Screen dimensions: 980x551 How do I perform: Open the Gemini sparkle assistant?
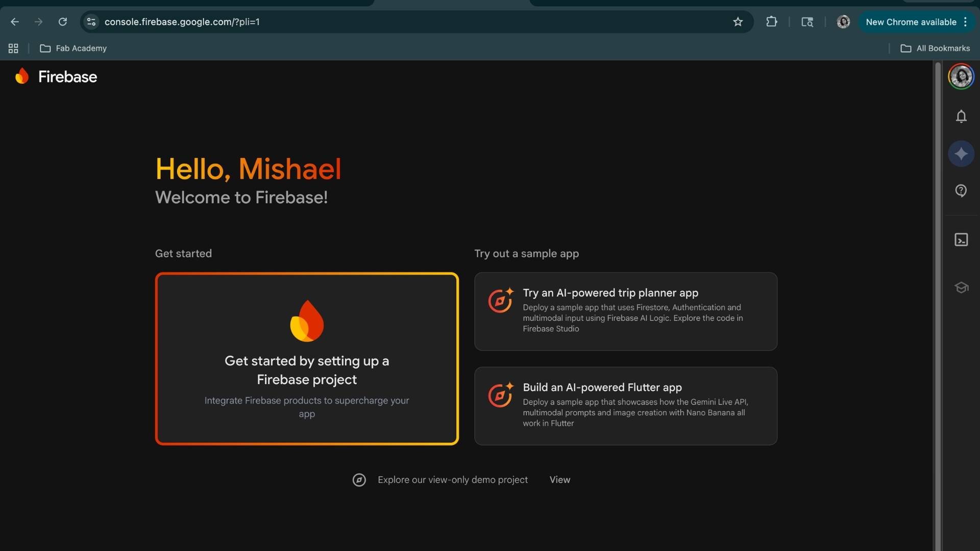tap(961, 154)
